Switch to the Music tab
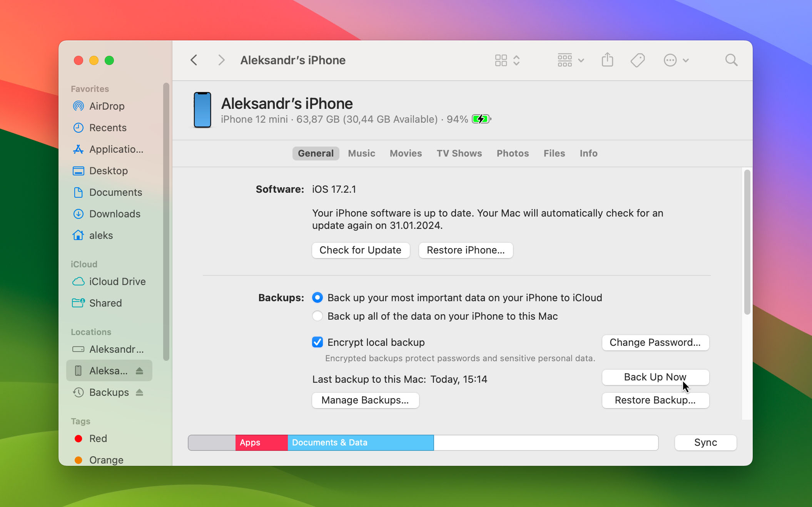The width and height of the screenshot is (812, 507). pyautogui.click(x=361, y=153)
